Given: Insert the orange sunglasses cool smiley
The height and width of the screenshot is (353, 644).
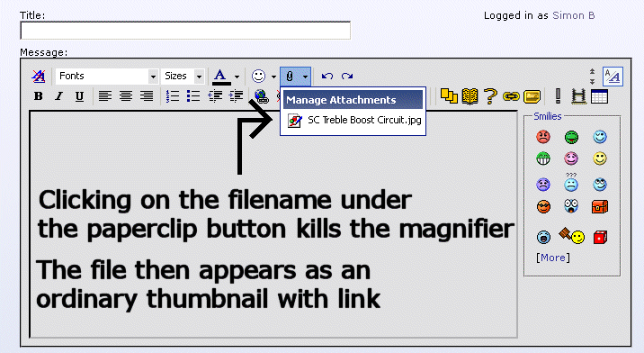Looking at the screenshot, I should tap(543, 206).
